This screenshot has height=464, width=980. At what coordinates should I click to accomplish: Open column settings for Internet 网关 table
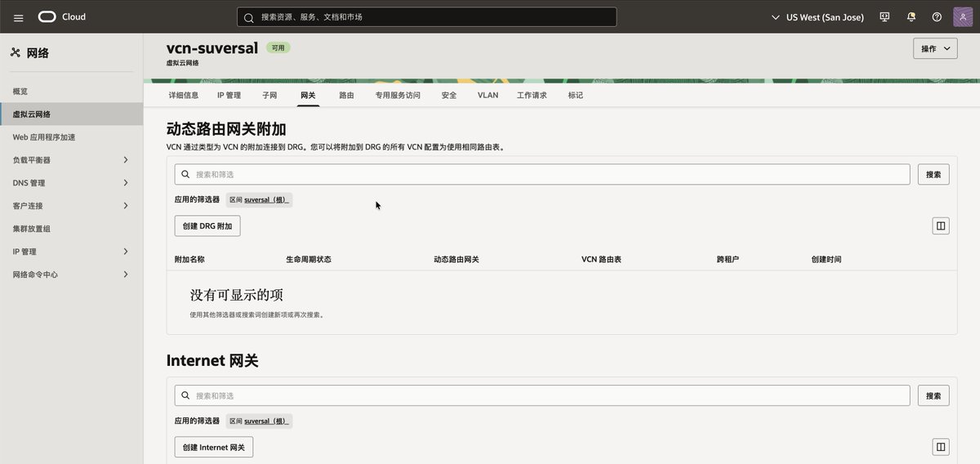941,447
